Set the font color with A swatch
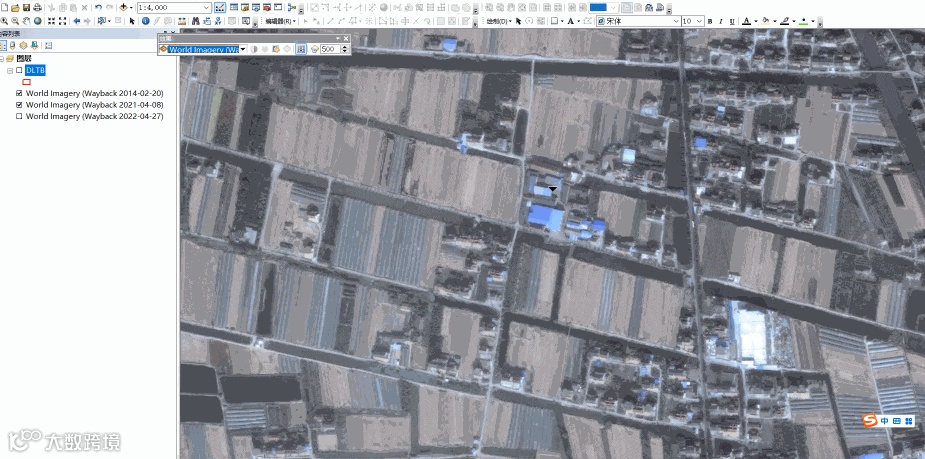The height and width of the screenshot is (459, 925). (747, 21)
